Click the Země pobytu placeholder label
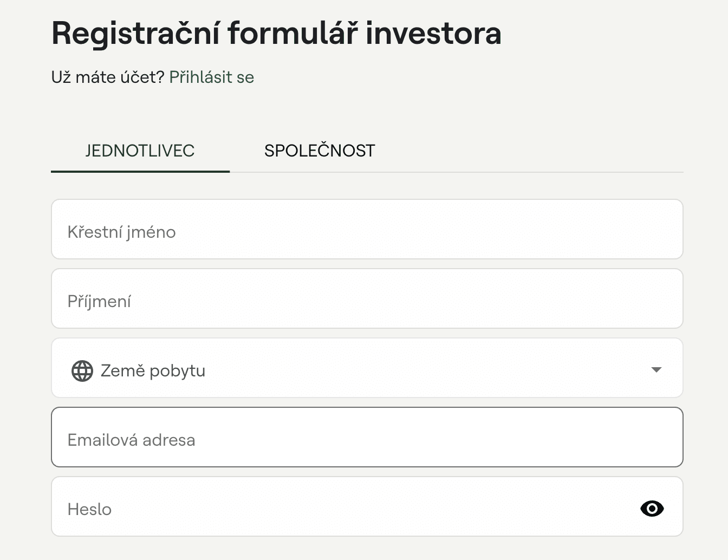This screenshot has width=728, height=560. (x=153, y=371)
